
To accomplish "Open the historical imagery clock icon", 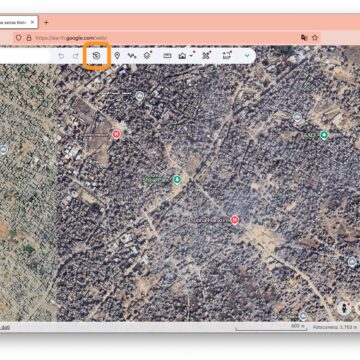I will click(96, 56).
